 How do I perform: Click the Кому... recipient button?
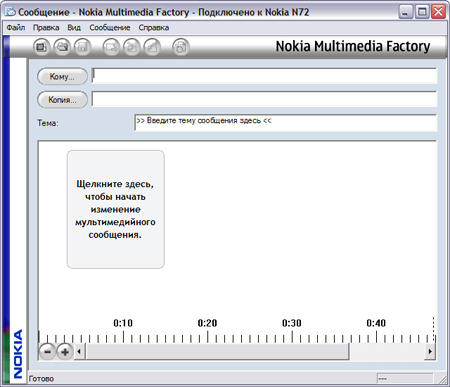62,76
